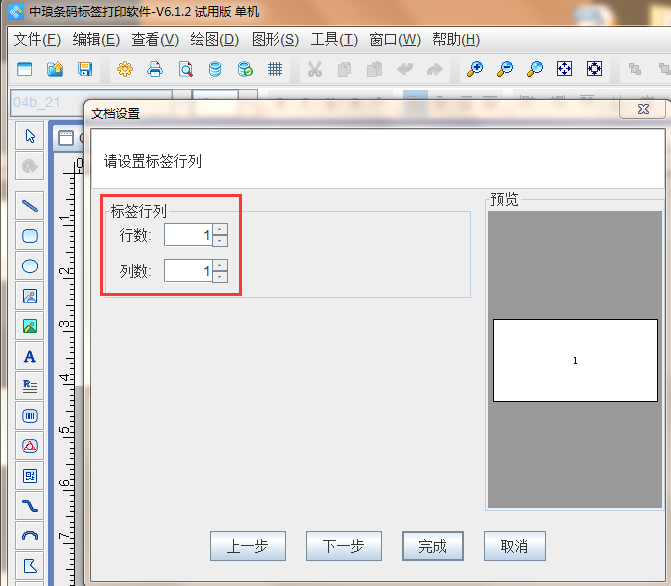The width and height of the screenshot is (671, 586).
Task: Open the 绘图(D) menu
Action: point(214,39)
